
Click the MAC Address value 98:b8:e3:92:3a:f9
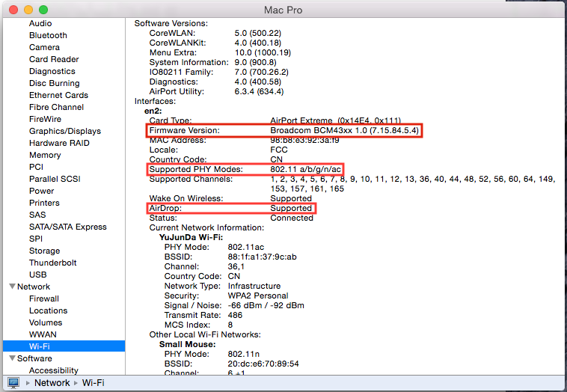coord(304,140)
